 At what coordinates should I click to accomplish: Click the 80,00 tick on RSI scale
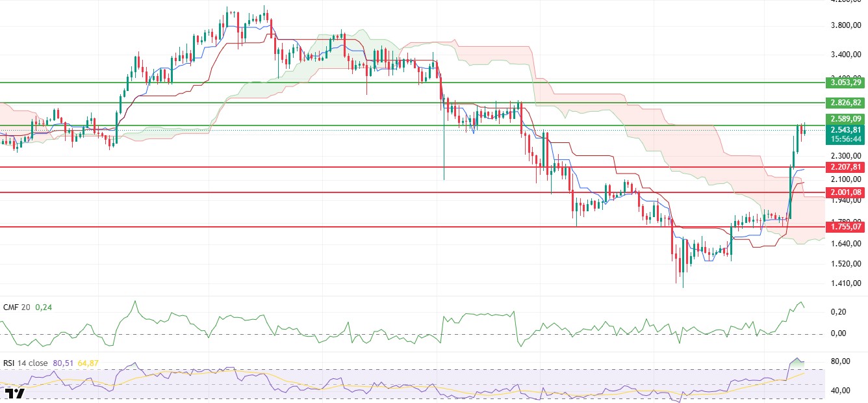point(841,361)
